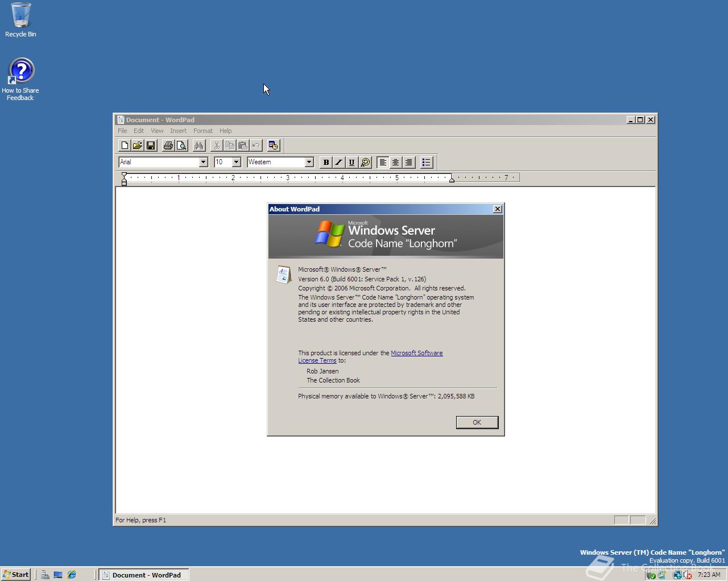Expand the Western script dropdown
Viewport: 728px width, 582px height.
pos(309,162)
